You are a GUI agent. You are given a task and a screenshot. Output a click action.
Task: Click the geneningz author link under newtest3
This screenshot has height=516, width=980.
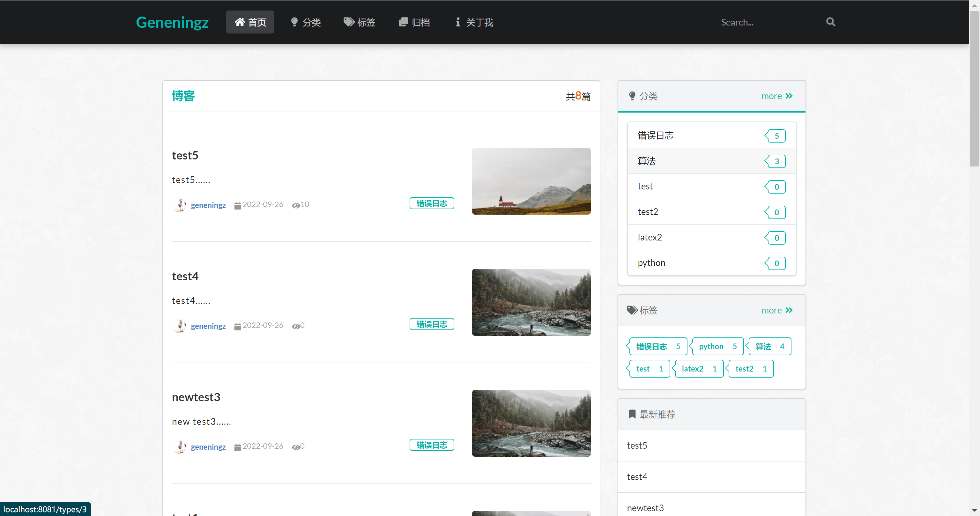pyautogui.click(x=208, y=447)
